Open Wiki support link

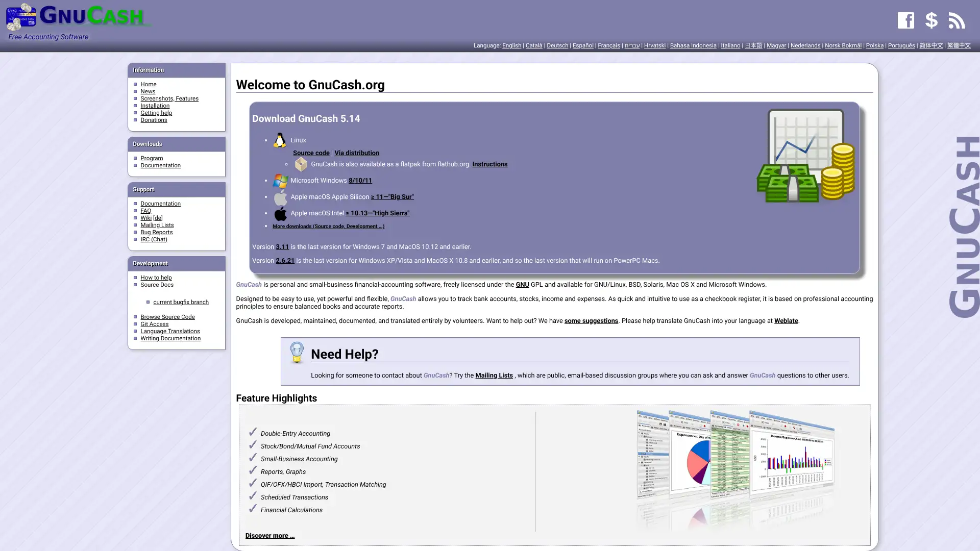(145, 218)
